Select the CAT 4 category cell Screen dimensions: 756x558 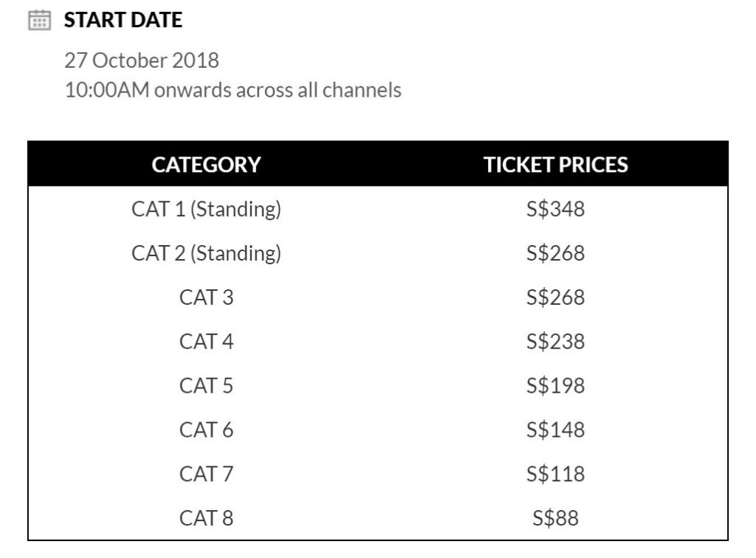(x=206, y=342)
